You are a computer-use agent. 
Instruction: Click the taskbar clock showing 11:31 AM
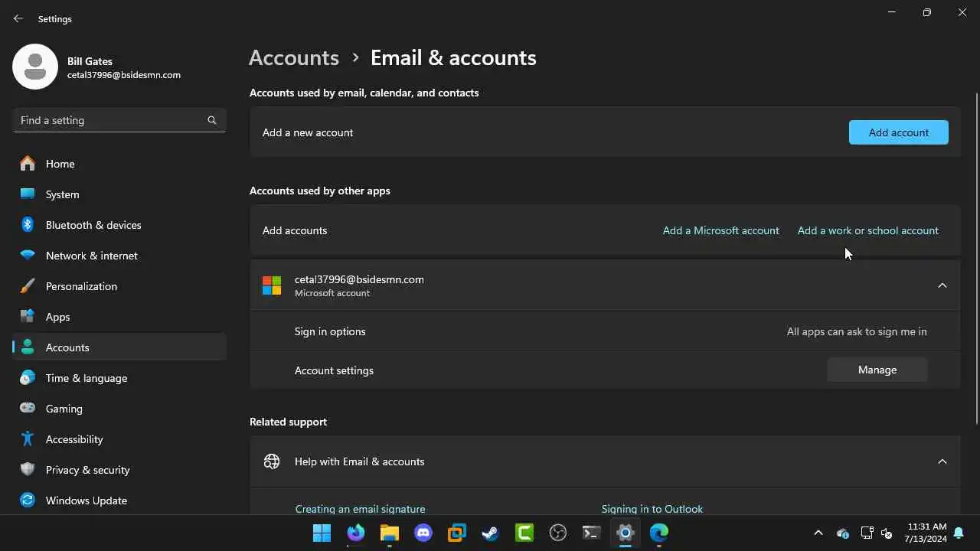927,533
